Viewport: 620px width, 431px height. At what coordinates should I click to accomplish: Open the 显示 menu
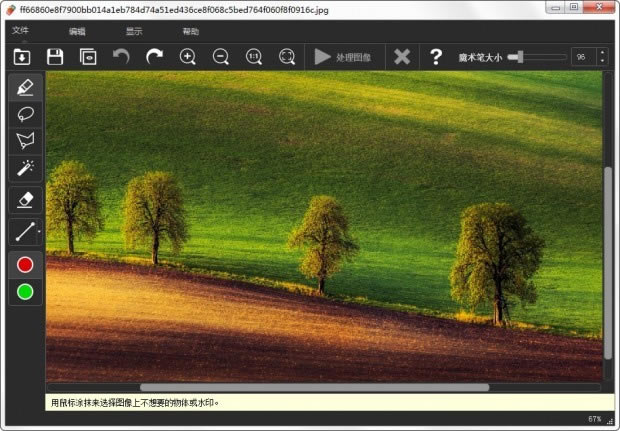coord(134,31)
